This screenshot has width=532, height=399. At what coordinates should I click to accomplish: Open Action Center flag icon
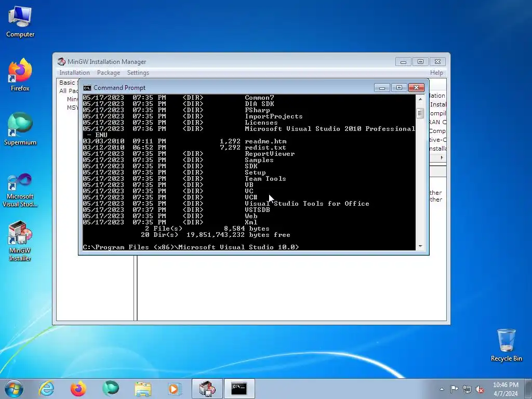pos(454,389)
